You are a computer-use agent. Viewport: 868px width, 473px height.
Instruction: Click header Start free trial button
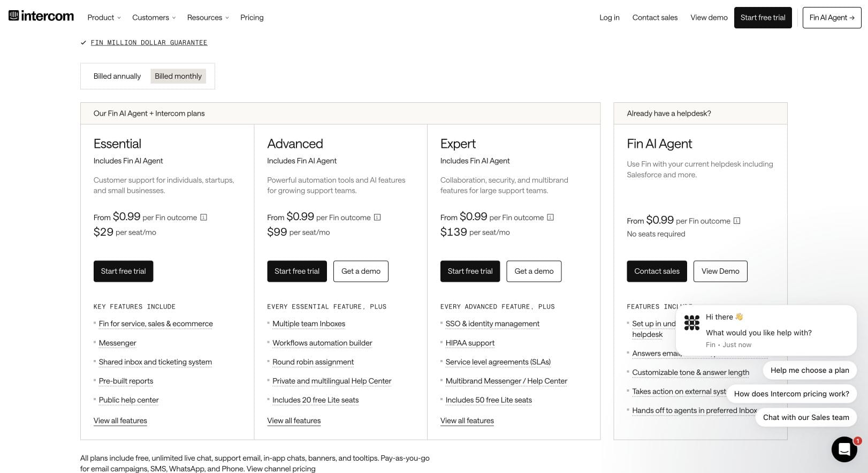click(x=763, y=18)
